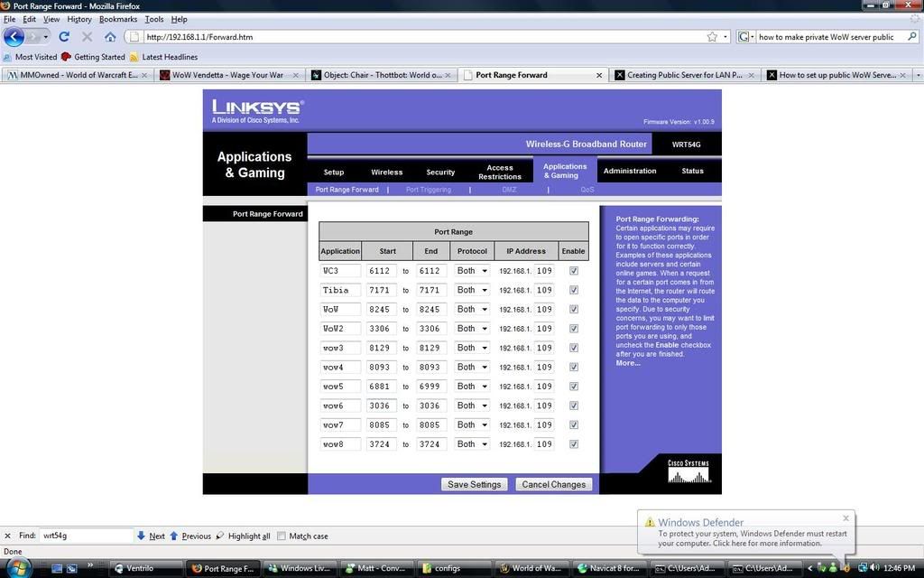Bookmark this page with the star icon

point(713,36)
